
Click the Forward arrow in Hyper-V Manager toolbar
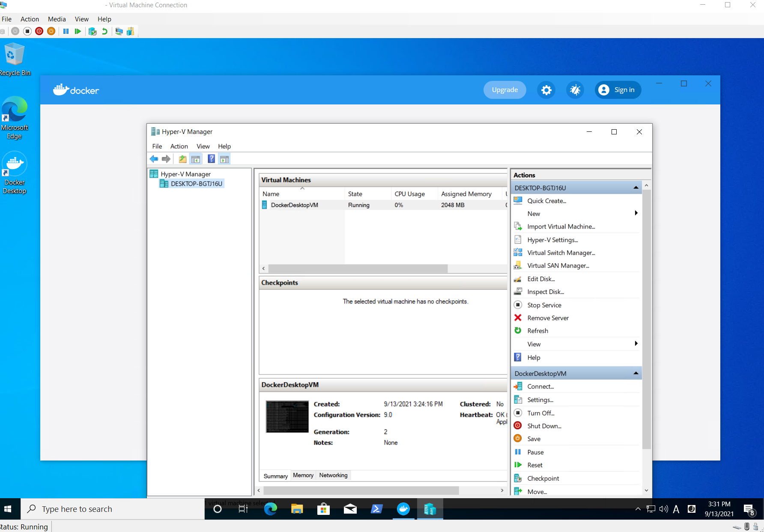tap(166, 159)
